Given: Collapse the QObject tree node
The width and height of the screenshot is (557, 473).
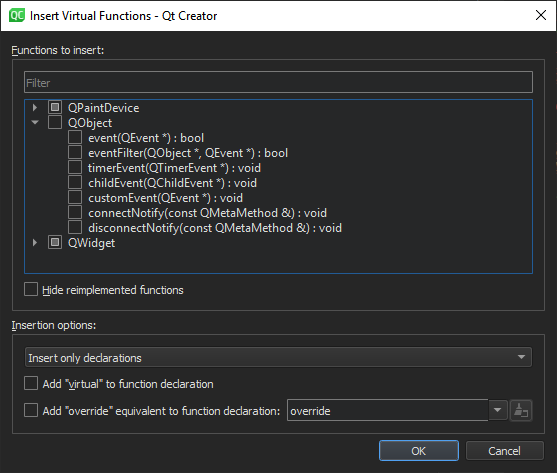Looking at the screenshot, I should (35, 123).
